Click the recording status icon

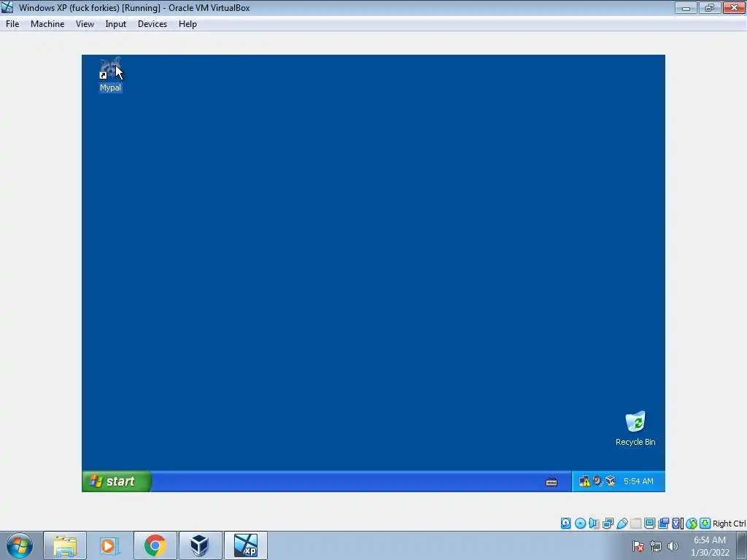tap(663, 524)
